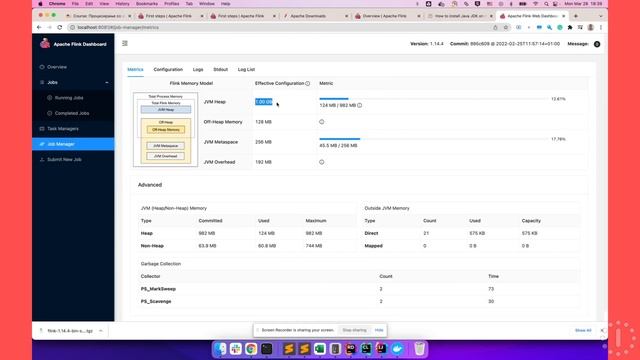Click the highlighted JVM Heap configuration value
Viewport: 640px width, 360px height.
pos(264,102)
